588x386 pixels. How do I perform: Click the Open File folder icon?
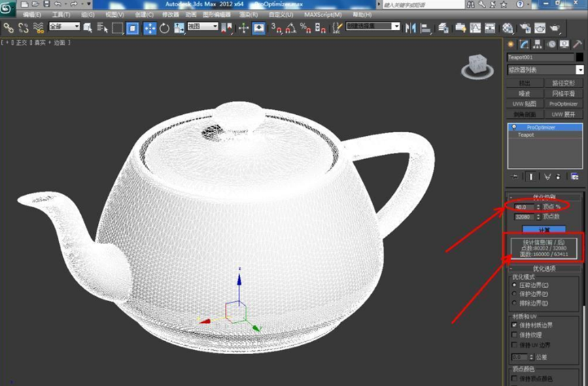(35, 4)
